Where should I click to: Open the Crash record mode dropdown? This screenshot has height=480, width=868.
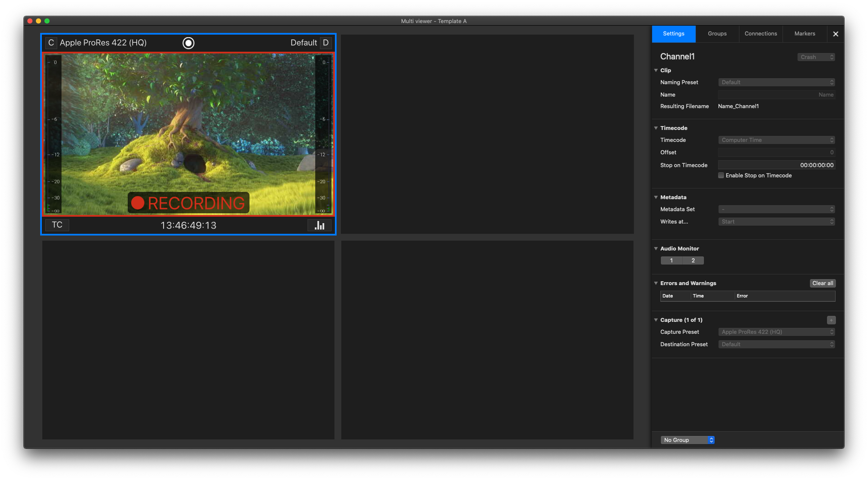[x=816, y=57]
